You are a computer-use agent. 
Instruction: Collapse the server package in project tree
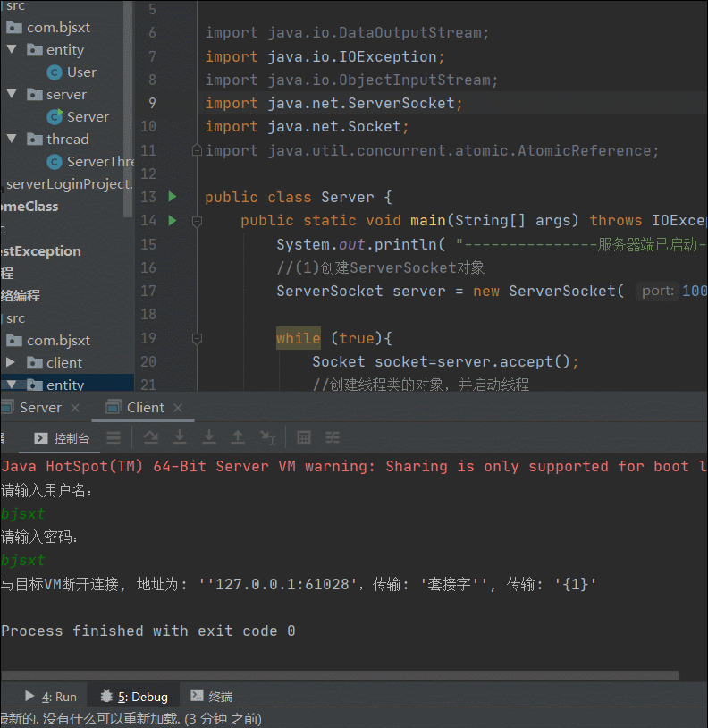(x=12, y=94)
